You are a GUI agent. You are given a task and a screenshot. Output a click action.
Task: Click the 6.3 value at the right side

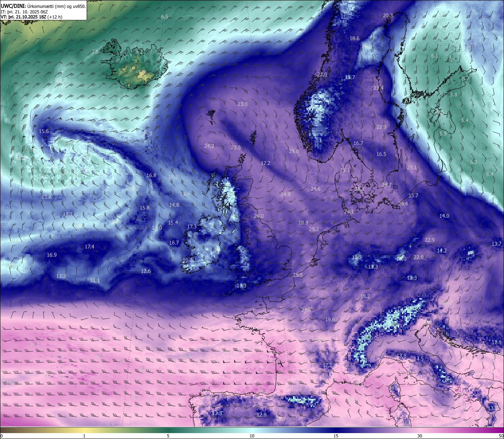(473, 162)
